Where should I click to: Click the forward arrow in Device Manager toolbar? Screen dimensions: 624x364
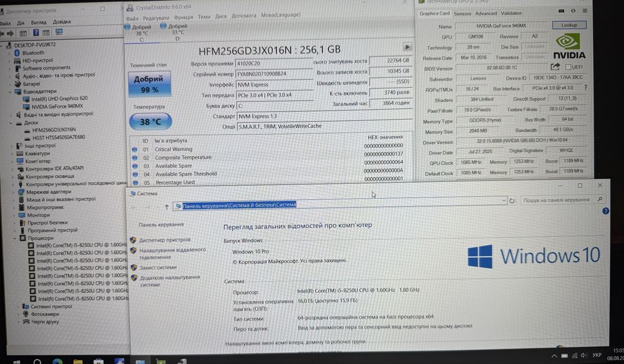[11, 34]
